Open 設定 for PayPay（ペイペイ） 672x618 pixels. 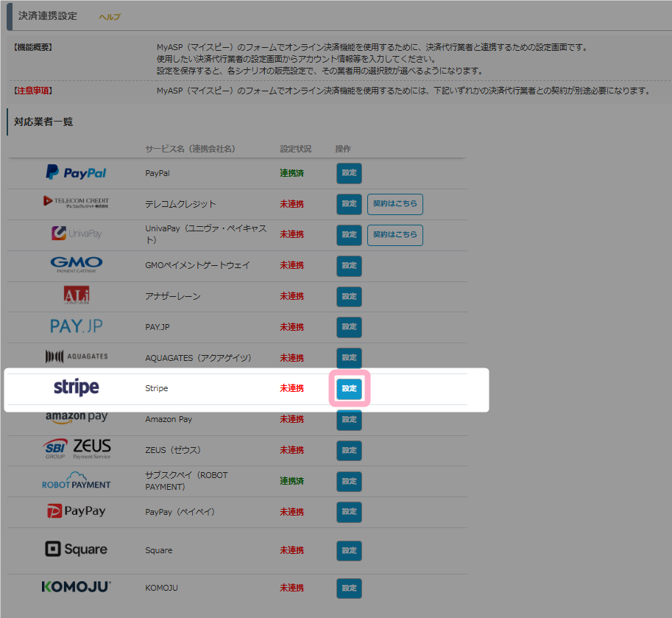tap(349, 512)
